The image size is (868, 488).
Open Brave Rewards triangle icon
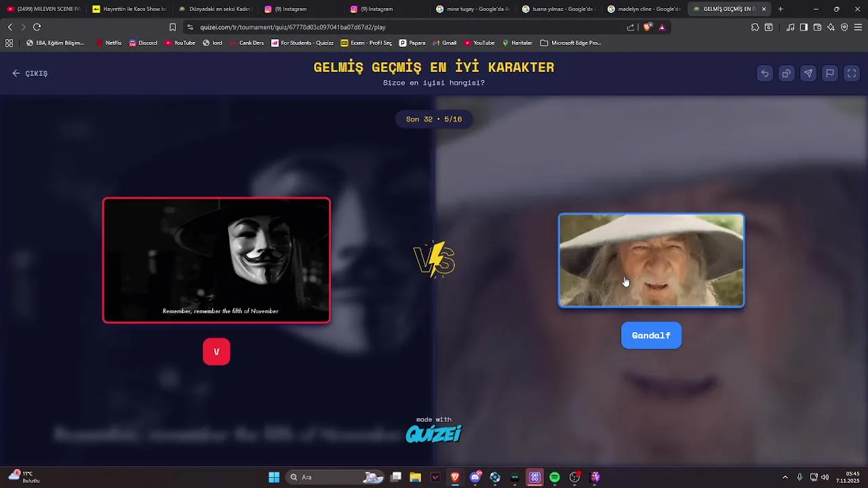[662, 27]
